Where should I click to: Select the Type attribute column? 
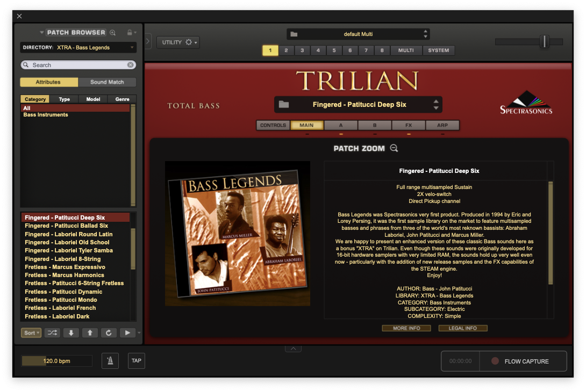(x=65, y=99)
